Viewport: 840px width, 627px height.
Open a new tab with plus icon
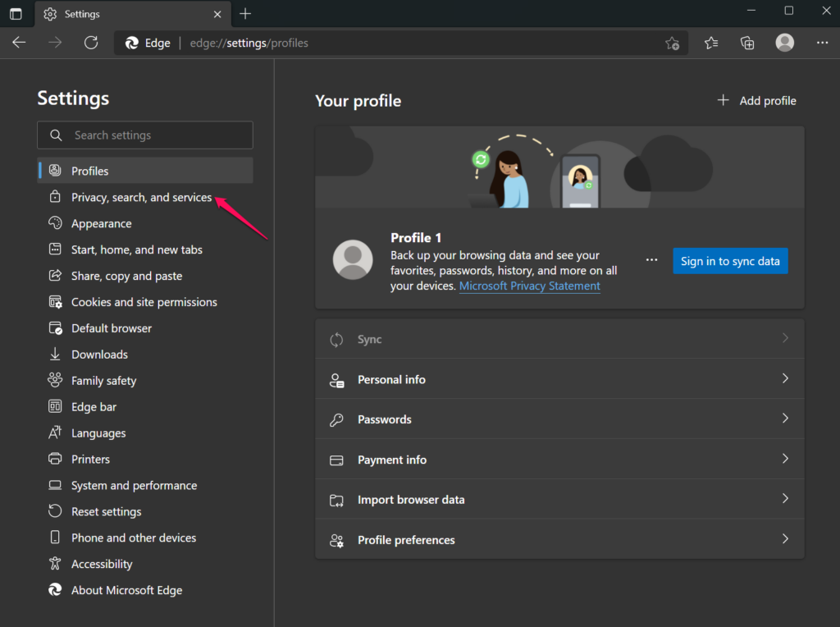tap(245, 14)
